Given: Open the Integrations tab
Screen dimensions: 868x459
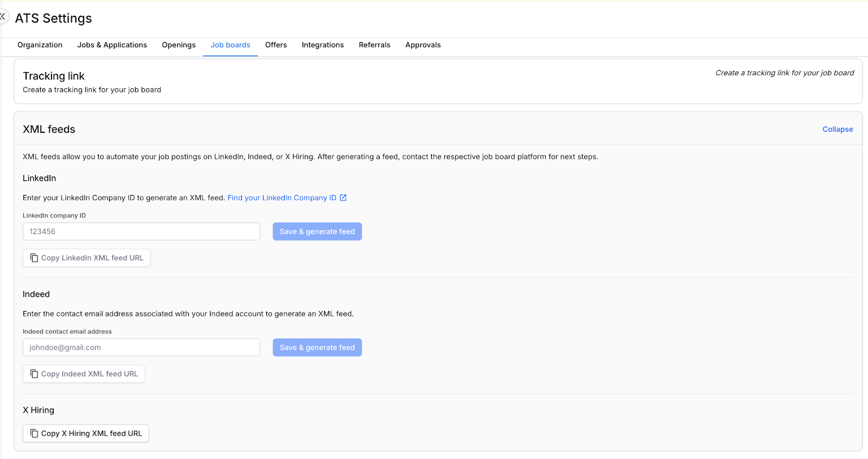Looking at the screenshot, I should (x=322, y=45).
